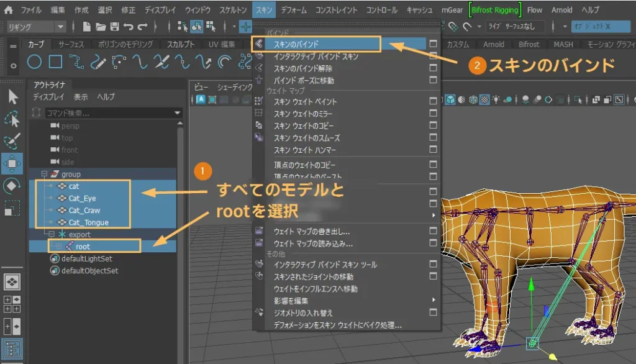Select the NURBS square shelf icon
Screen dimensions: 636x364
[55, 62]
